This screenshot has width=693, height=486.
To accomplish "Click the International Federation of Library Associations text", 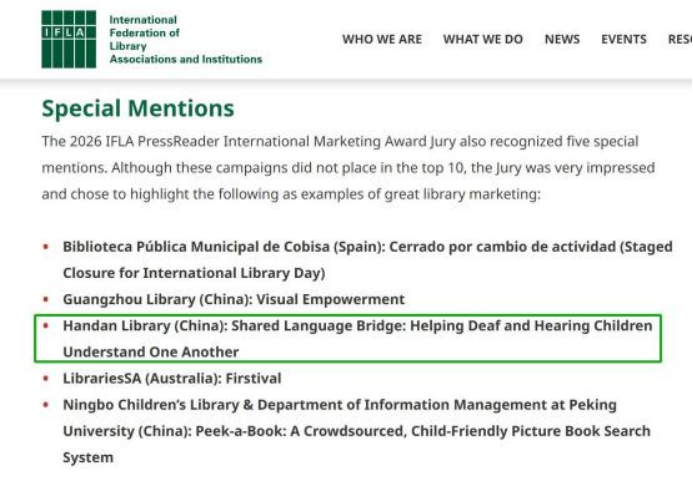I will tap(186, 39).
